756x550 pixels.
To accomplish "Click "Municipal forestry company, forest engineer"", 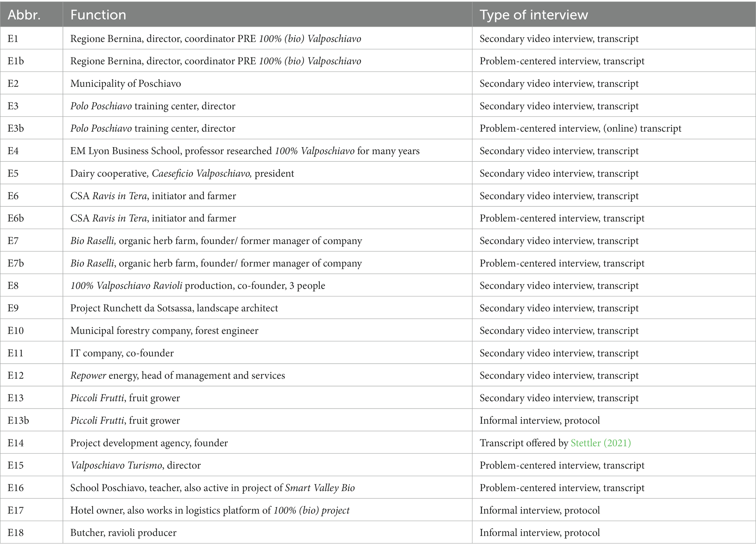I will (x=267, y=330).
